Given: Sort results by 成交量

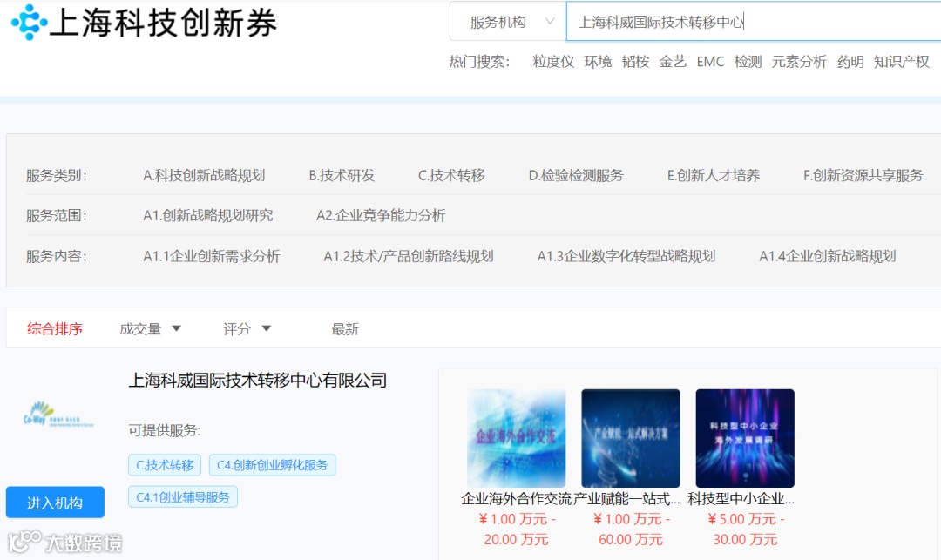Looking at the screenshot, I should click(x=150, y=328).
